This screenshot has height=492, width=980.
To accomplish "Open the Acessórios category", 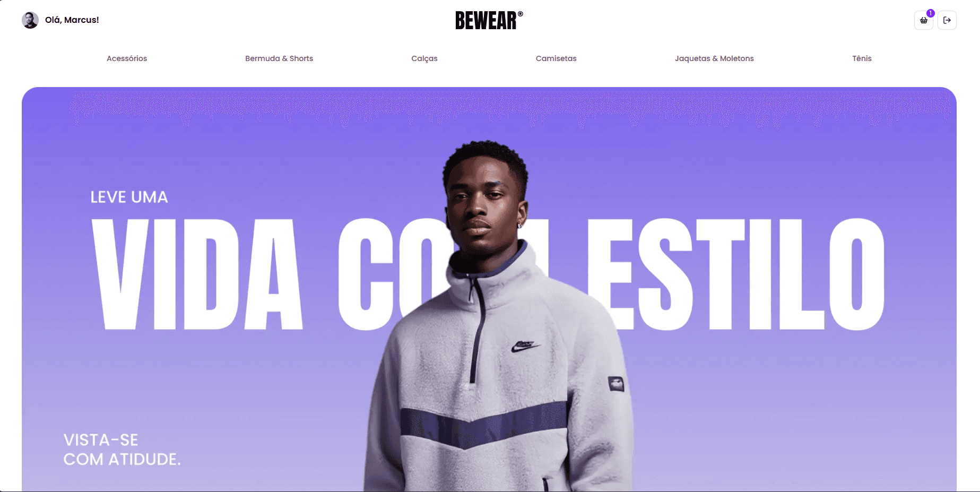I will 127,58.
